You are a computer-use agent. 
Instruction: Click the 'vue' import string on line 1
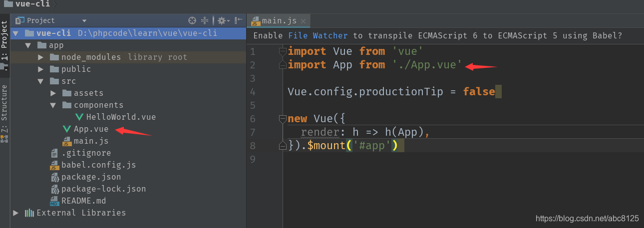pos(408,51)
